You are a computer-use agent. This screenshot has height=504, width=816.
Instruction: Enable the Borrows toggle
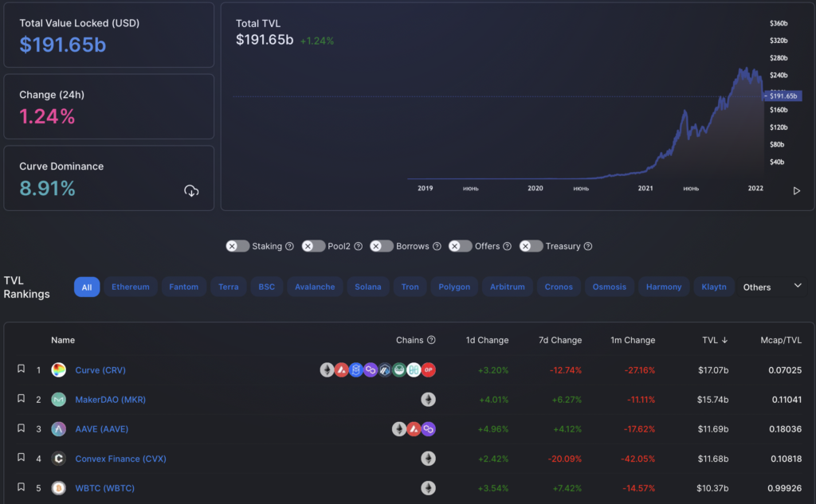pyautogui.click(x=381, y=246)
